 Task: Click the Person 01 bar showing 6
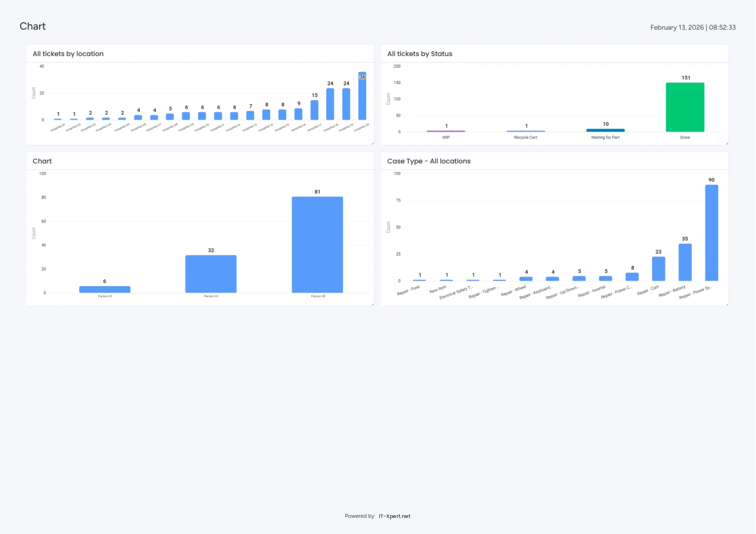tap(105, 289)
